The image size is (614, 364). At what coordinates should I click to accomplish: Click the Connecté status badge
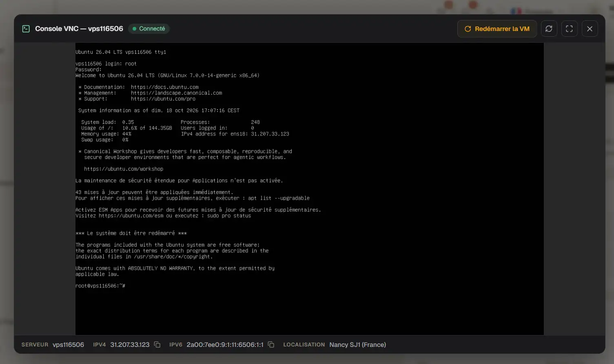click(149, 29)
